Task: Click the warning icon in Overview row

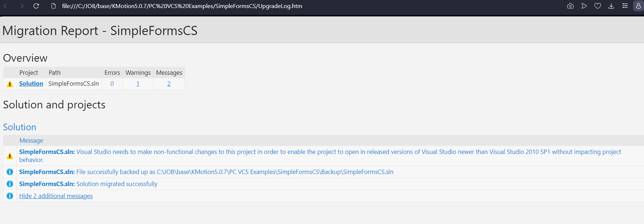Action: click(10, 84)
